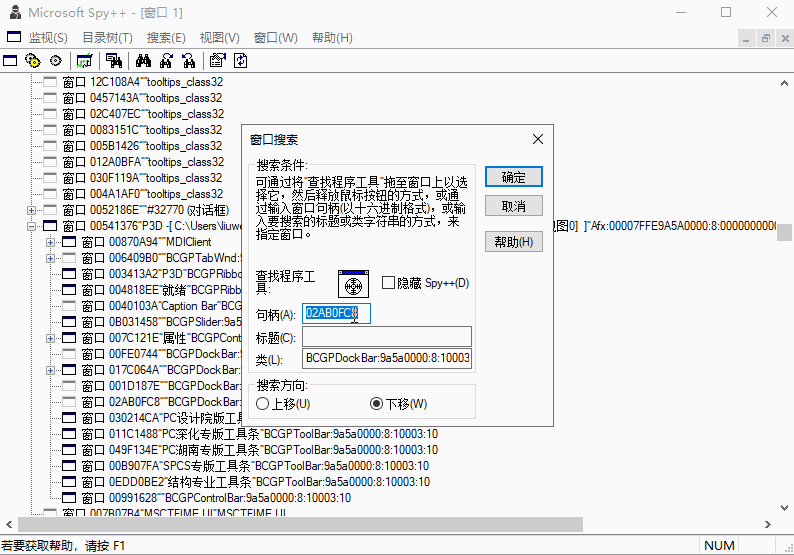Click the horizontal scrollbar thumb
Screen dimensions: 794x555
click(x=300, y=525)
